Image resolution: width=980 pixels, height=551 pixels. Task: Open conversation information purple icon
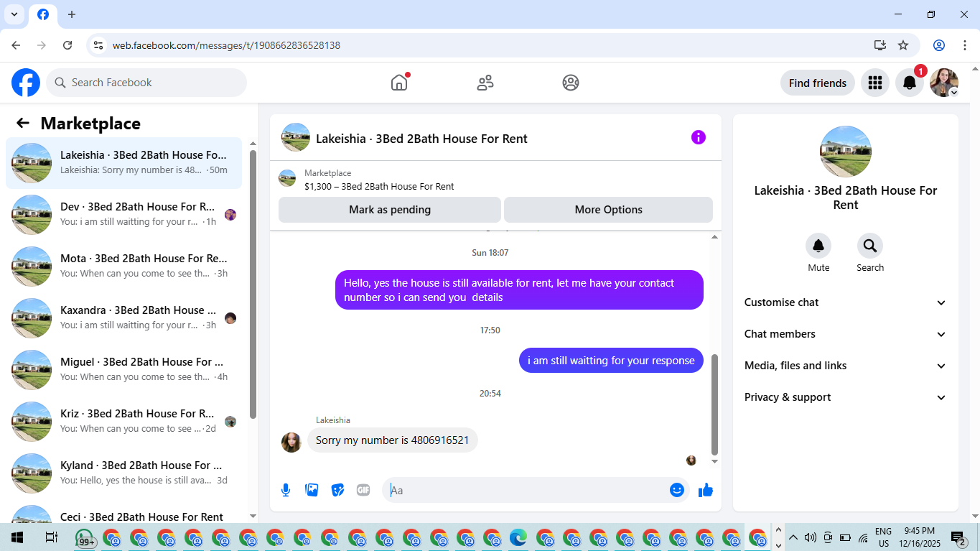(699, 137)
